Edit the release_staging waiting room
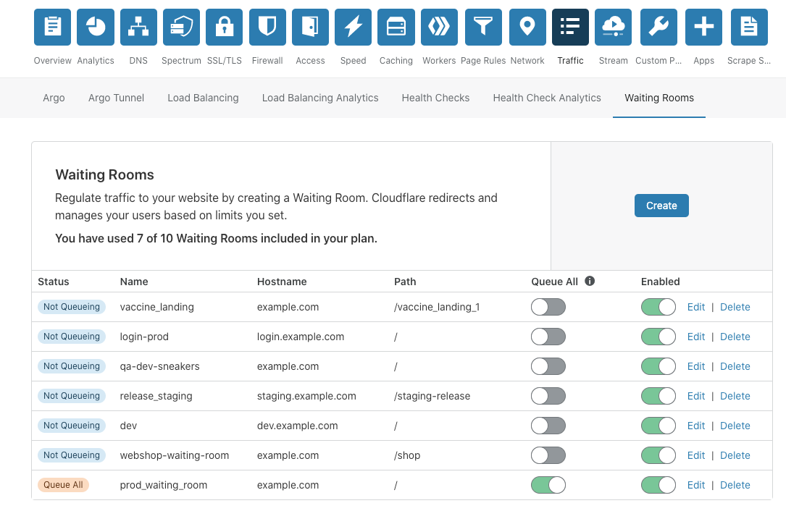The width and height of the screenshot is (786, 532). click(695, 396)
